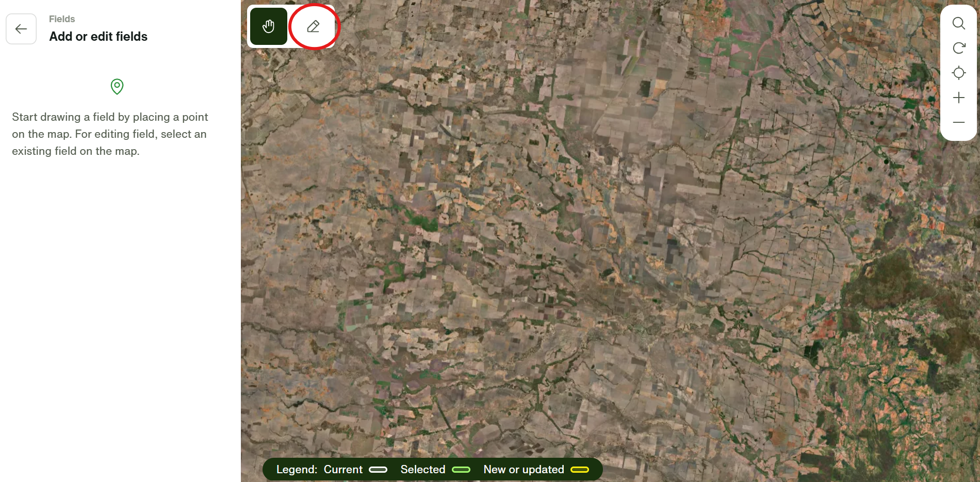Go back using the arrow button
This screenshot has height=482, width=980.
click(21, 29)
